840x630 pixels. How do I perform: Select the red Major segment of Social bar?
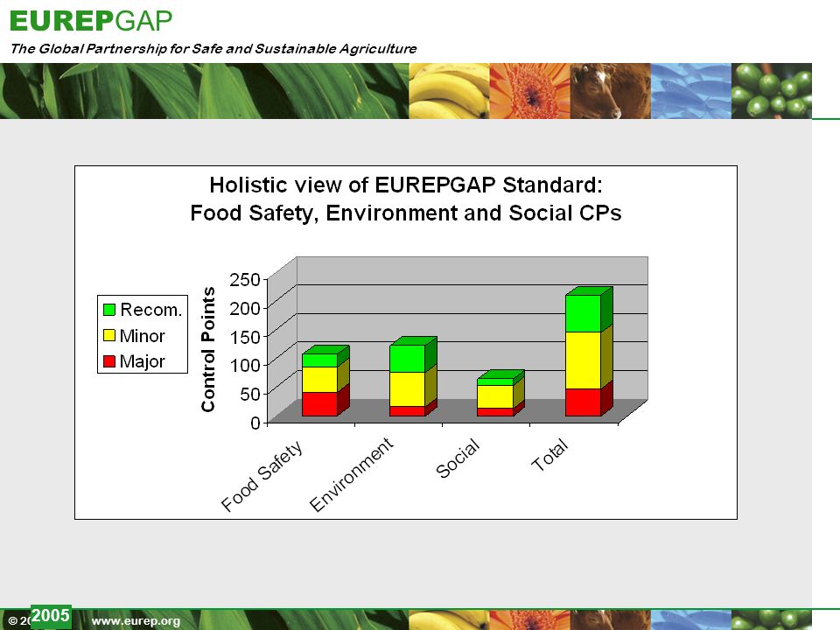tap(495, 412)
